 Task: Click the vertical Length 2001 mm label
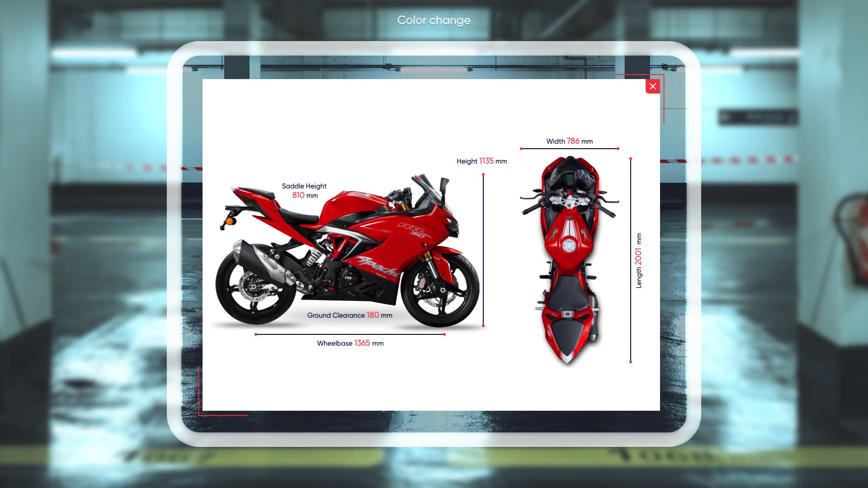point(638,261)
